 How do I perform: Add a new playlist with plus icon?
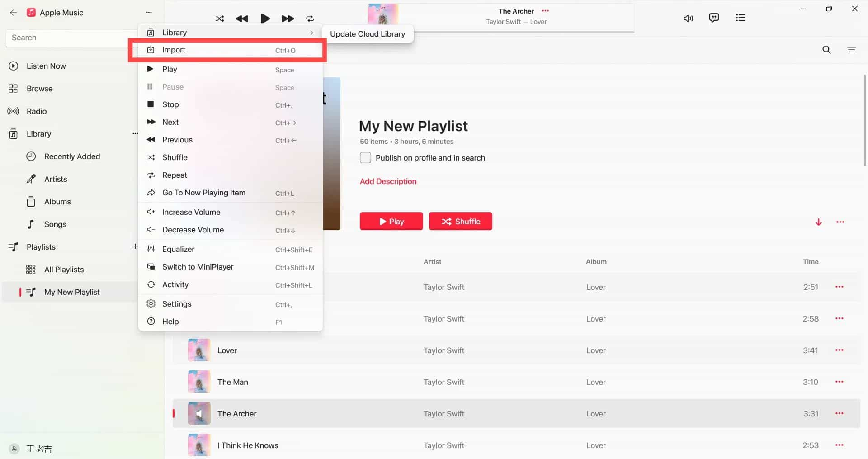pos(135,246)
